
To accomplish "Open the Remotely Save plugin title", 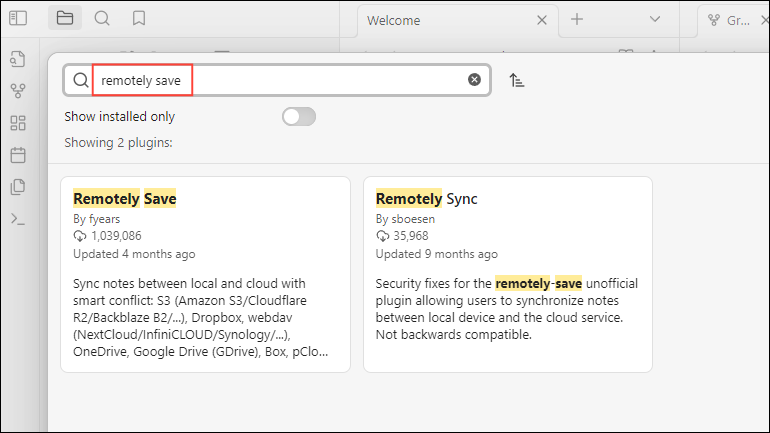I will point(125,199).
